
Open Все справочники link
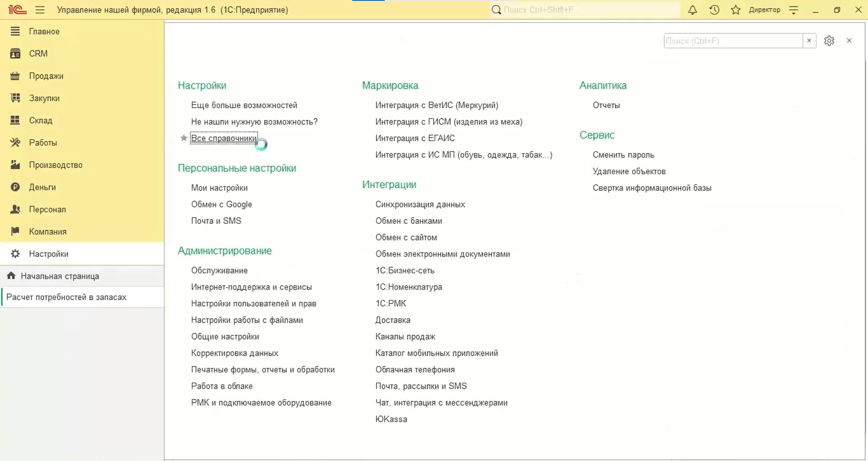(x=224, y=138)
